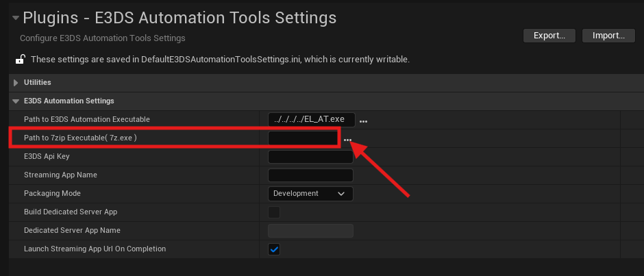Expand the Utilities section

point(16,82)
